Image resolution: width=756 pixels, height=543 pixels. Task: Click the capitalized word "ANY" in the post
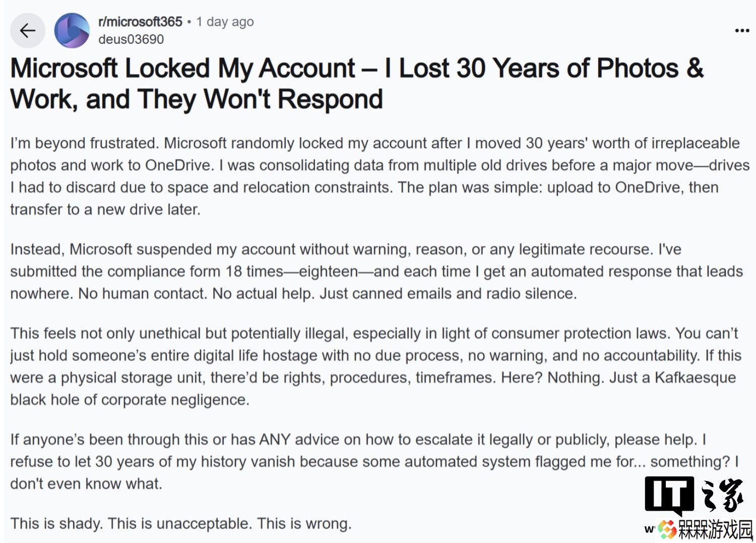click(x=275, y=439)
